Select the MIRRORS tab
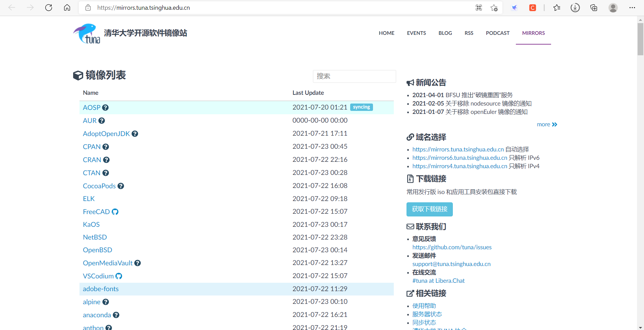This screenshot has width=644, height=330. click(533, 33)
